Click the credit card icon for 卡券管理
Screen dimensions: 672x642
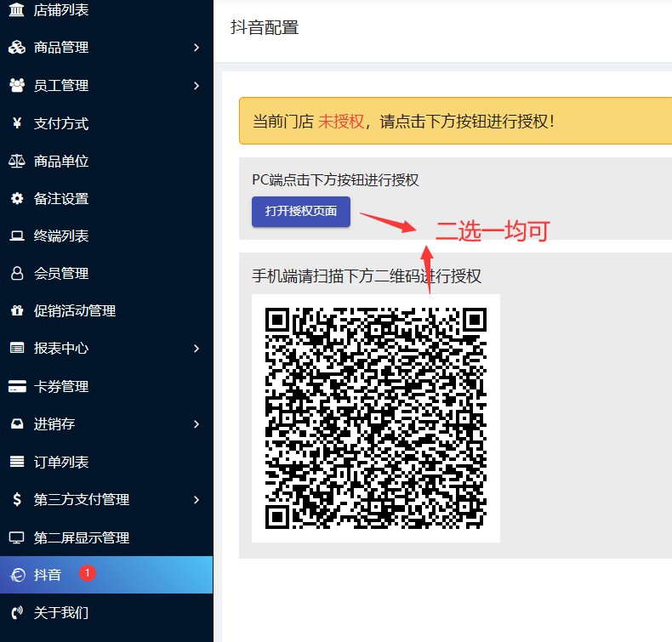(16, 387)
